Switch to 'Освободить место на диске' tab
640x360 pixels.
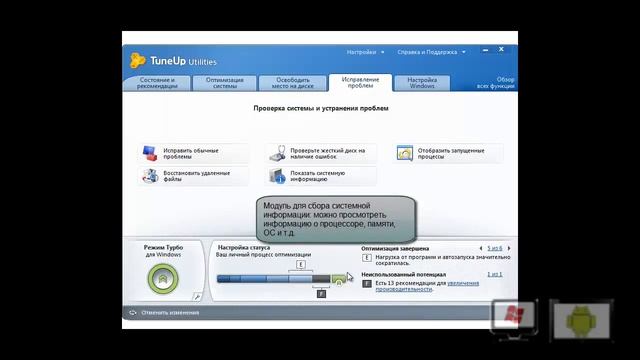(x=293, y=83)
